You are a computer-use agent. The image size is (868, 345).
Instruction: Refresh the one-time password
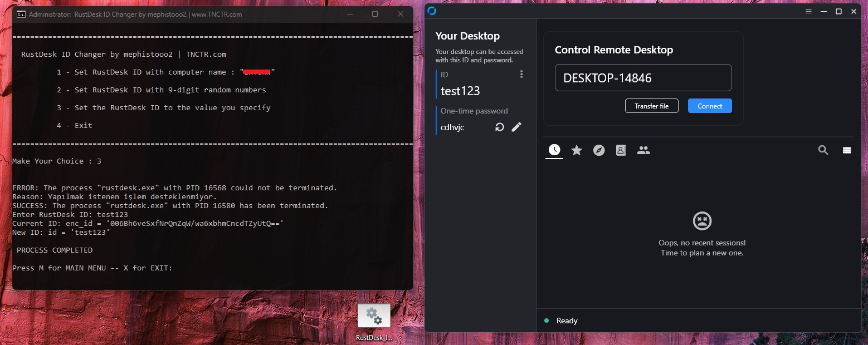point(499,127)
